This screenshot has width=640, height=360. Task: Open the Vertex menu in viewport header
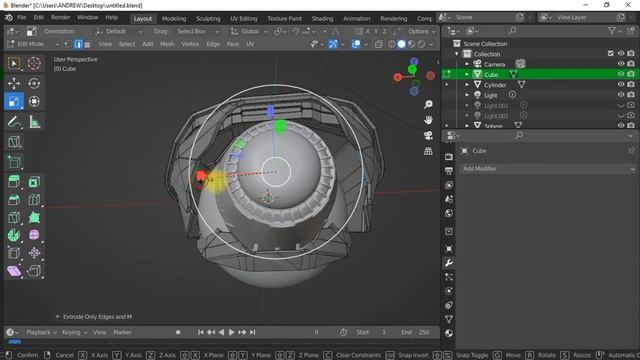pyautogui.click(x=190, y=44)
